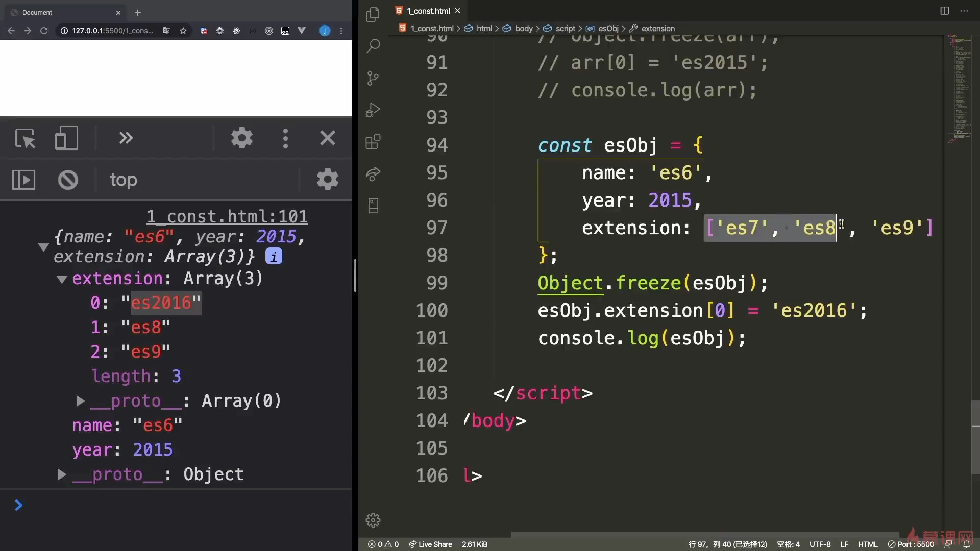
Task: Change indentation via 空格: 4
Action: 788,544
